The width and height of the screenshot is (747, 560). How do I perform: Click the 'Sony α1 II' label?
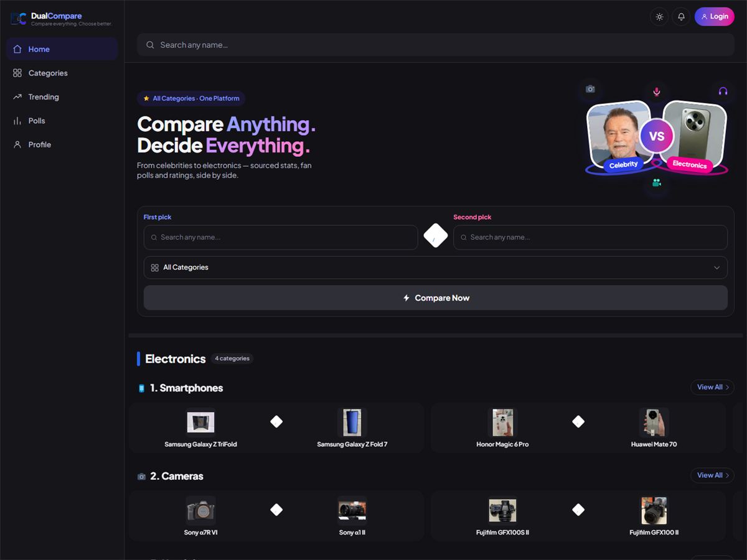coord(352,533)
